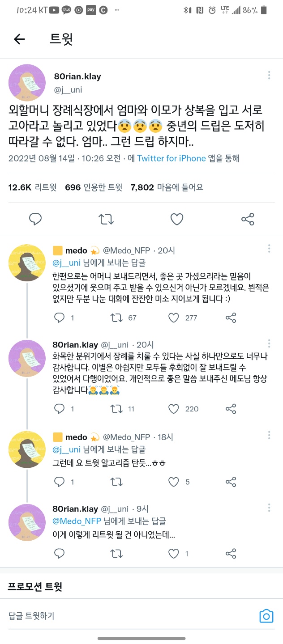The image size is (283, 644).
Task: Like 80rian.klay's reply with 220 likes
Action: [x=174, y=409]
